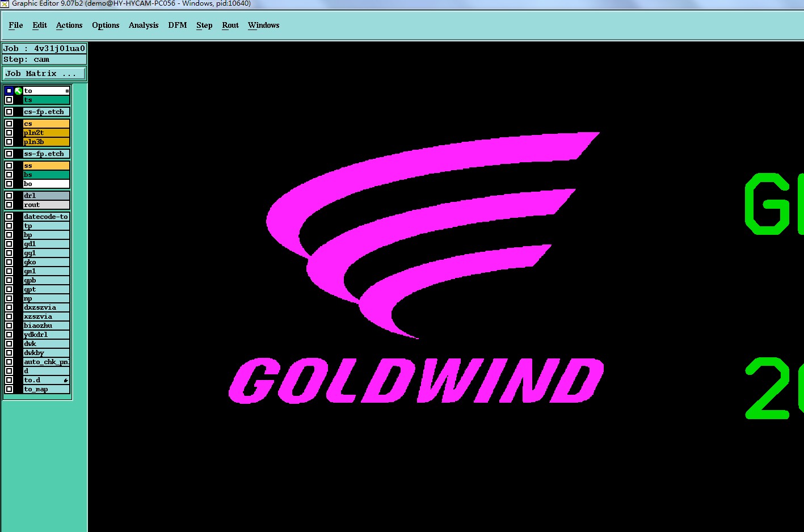This screenshot has width=804, height=532.
Task: Click the Job Matrix ... button
Action: pos(44,74)
